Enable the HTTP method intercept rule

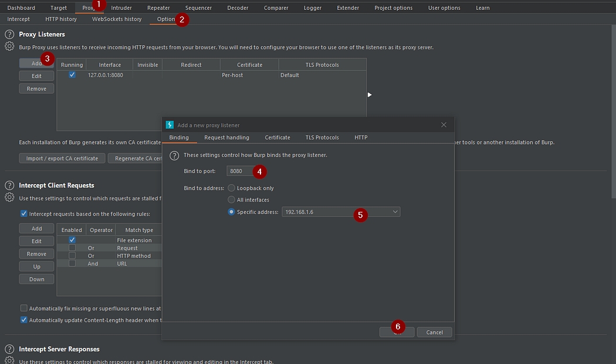(72, 256)
